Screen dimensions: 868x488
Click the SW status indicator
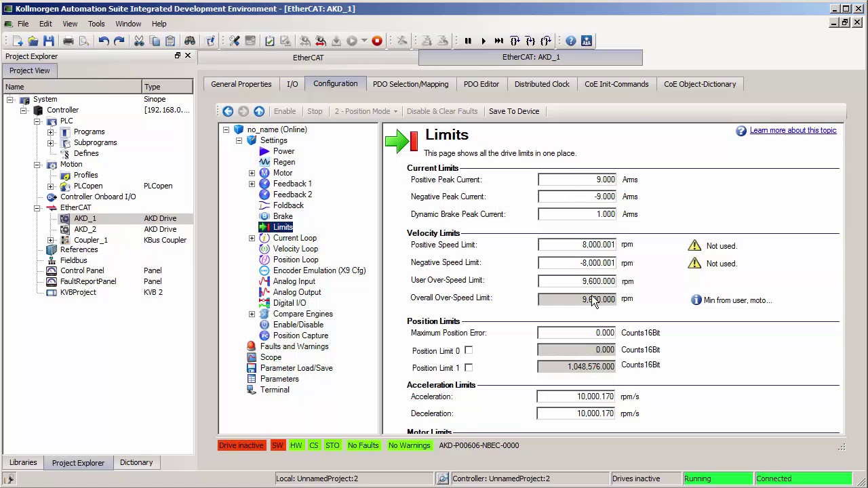click(277, 445)
